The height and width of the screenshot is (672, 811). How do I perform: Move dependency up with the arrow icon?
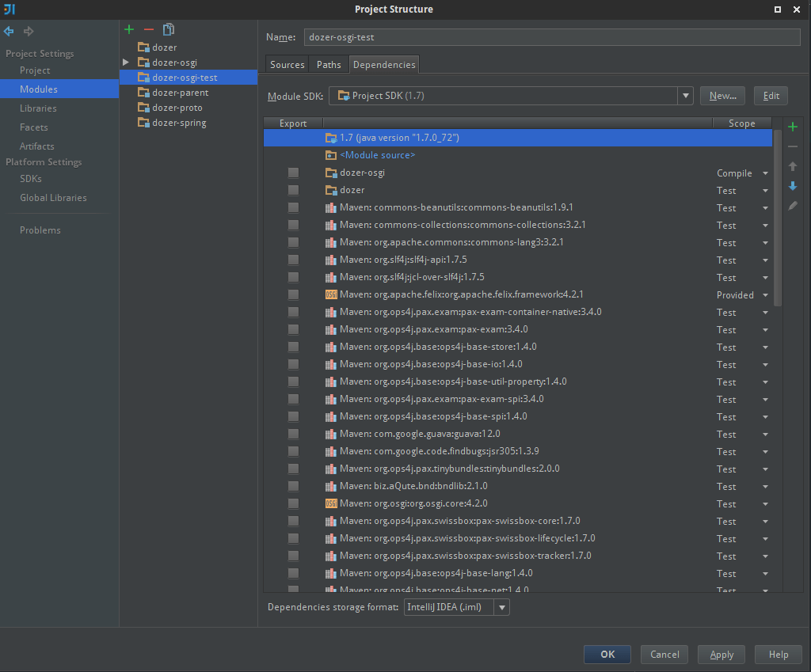click(x=793, y=166)
